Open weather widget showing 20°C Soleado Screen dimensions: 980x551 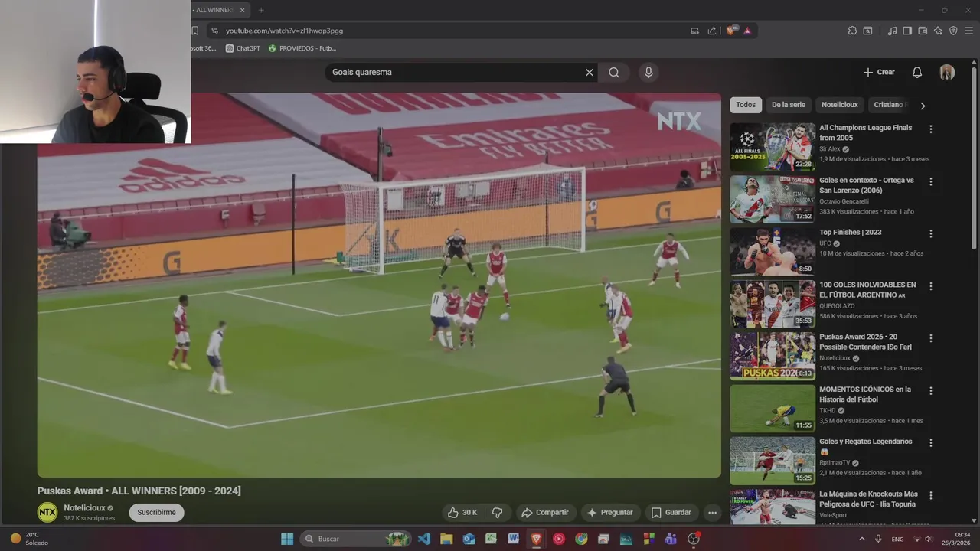click(x=30, y=539)
